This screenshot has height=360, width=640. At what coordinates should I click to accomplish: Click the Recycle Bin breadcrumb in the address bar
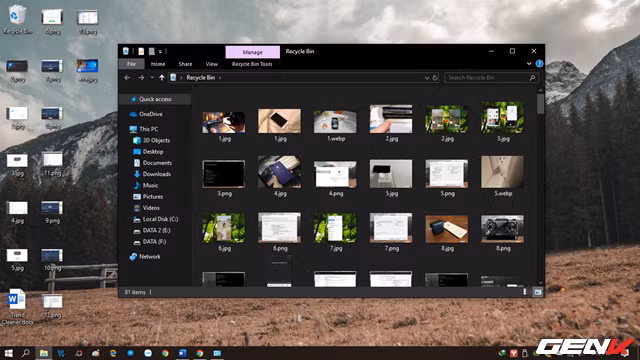pos(200,78)
